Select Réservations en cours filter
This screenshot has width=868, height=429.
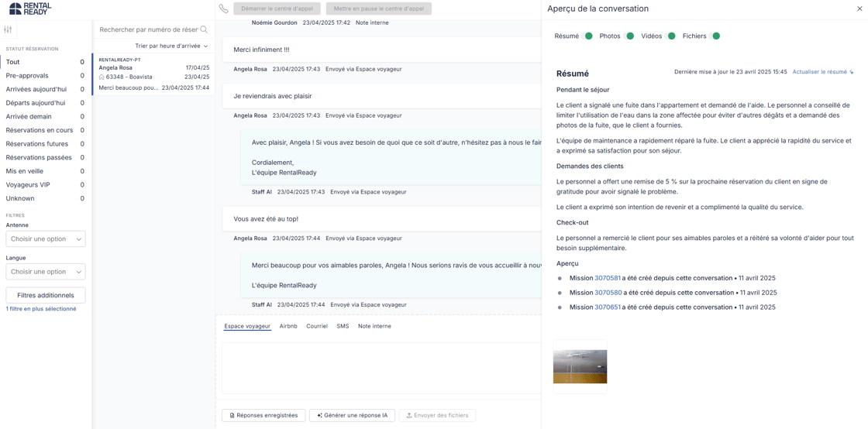pos(46,130)
